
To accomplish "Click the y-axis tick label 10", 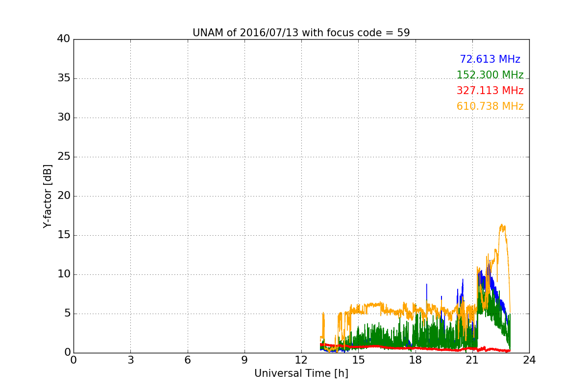I will coord(64,274).
